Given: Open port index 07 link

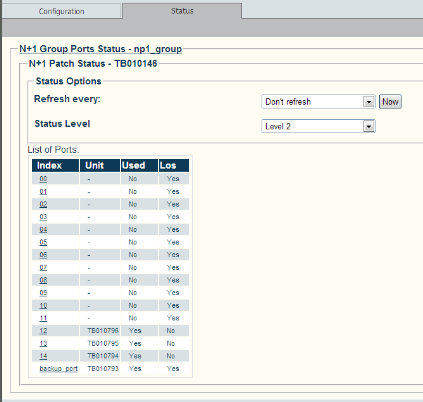Looking at the screenshot, I should [43, 267].
